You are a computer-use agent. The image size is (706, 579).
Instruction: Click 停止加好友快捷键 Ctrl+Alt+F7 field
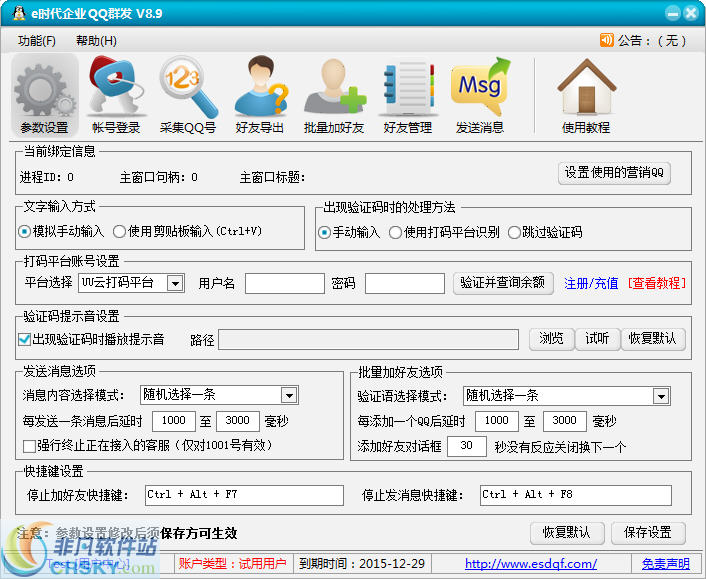click(244, 495)
